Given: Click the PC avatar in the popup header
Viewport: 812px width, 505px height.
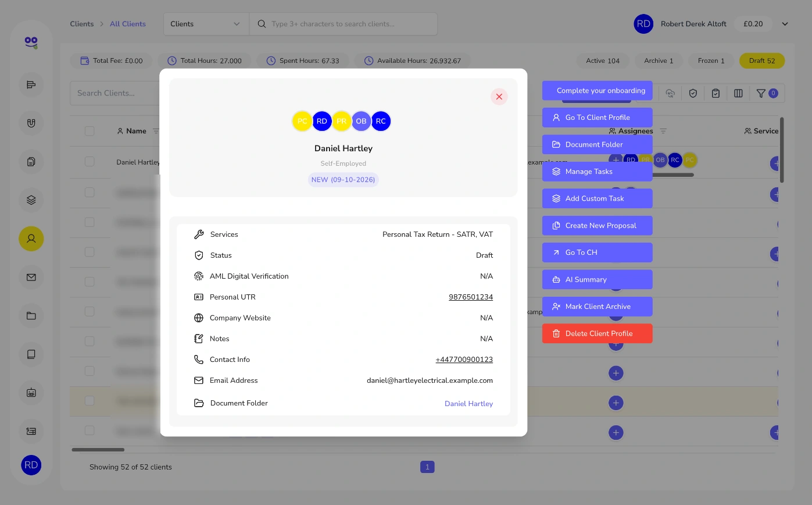Looking at the screenshot, I should tap(302, 121).
